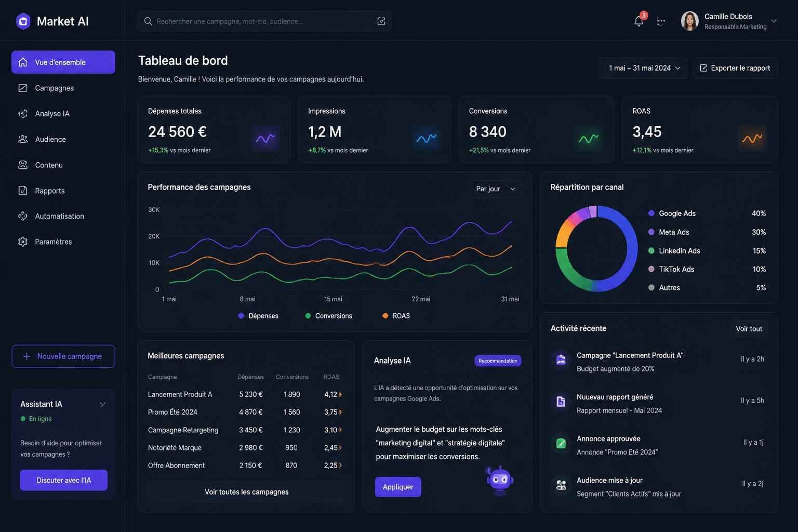Toggle Dépenses series in chart legend

tap(258, 316)
